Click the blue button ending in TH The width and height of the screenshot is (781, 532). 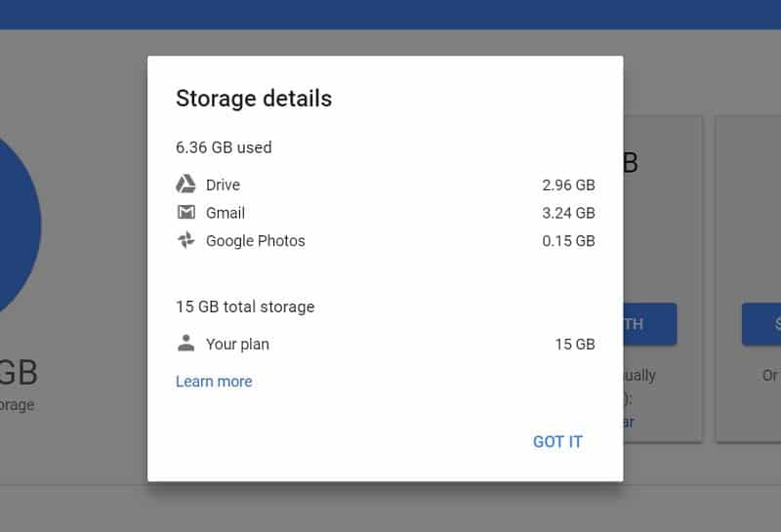tap(649, 324)
